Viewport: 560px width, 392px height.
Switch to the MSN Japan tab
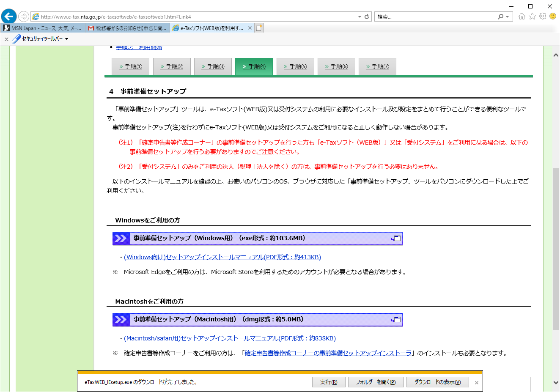(x=43, y=28)
